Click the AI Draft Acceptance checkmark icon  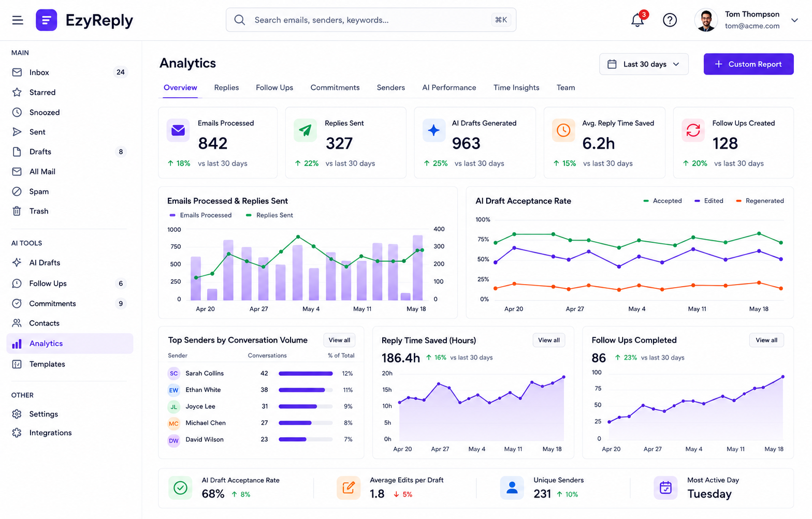180,487
